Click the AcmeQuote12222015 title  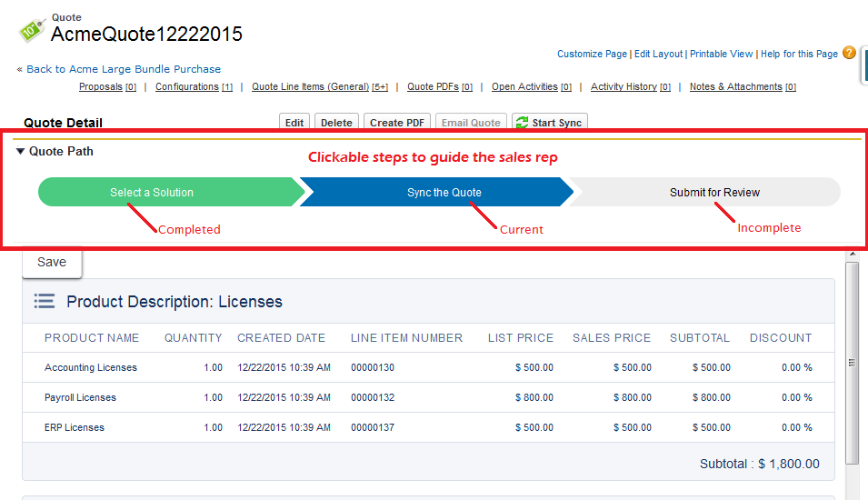click(x=146, y=35)
